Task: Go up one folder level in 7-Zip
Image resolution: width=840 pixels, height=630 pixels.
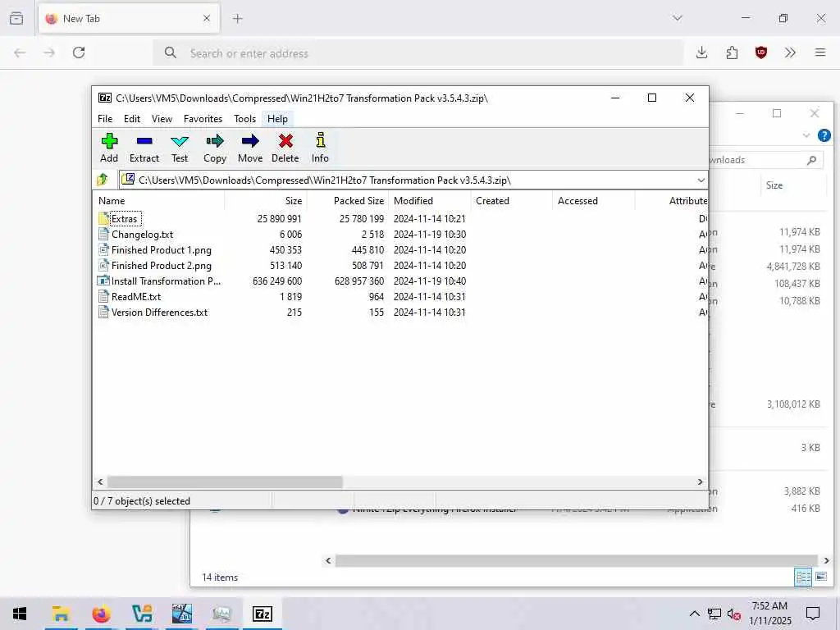Action: pyautogui.click(x=103, y=180)
